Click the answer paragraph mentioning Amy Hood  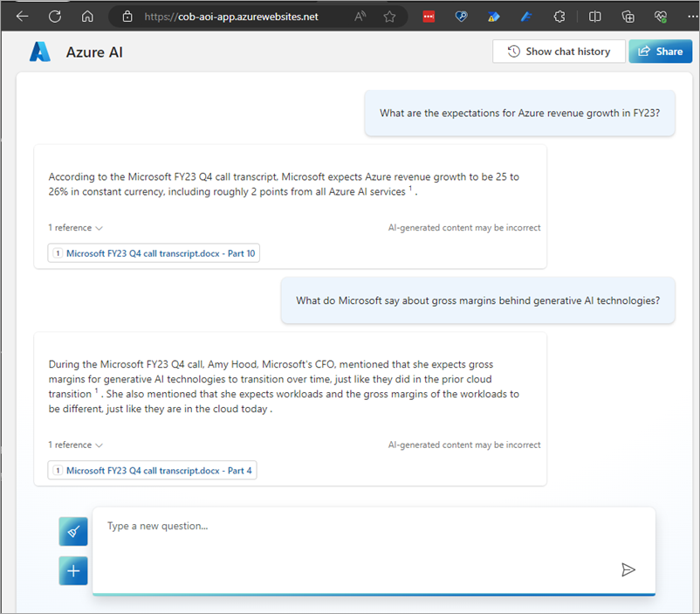[x=284, y=387]
